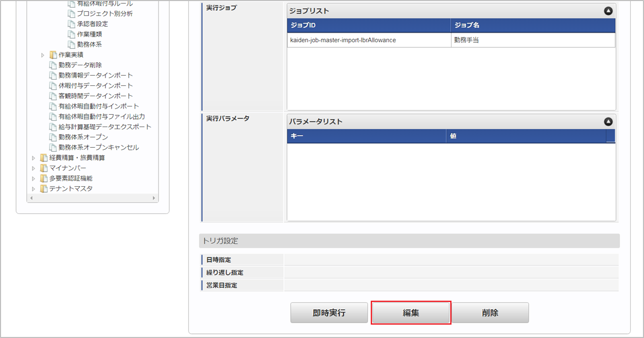644x338 pixels.
Task: Click the 客観時間データインポート document icon
Action: (53, 96)
